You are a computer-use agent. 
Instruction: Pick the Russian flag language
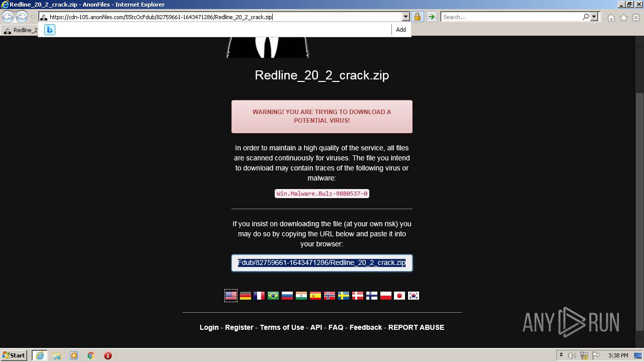click(287, 296)
